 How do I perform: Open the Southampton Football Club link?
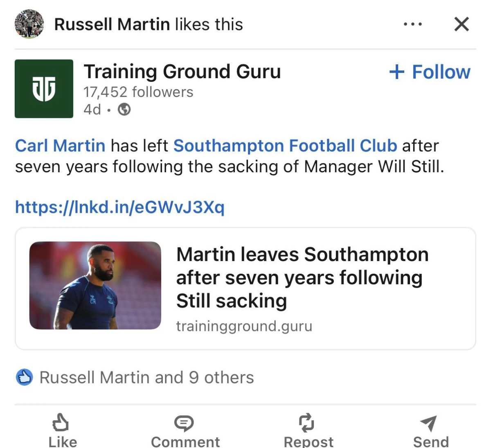click(x=285, y=146)
